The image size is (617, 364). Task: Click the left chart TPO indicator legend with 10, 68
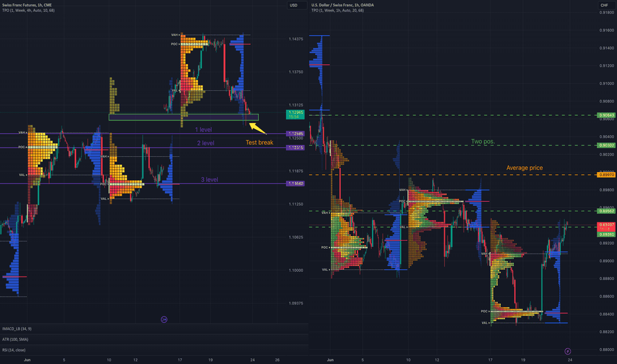tap(28, 10)
